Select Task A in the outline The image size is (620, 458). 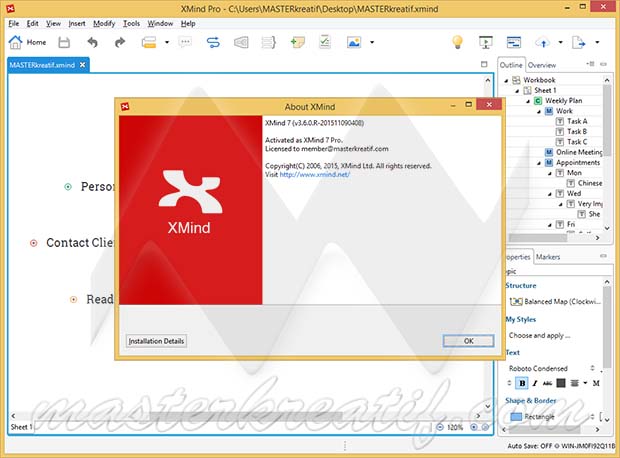click(577, 121)
